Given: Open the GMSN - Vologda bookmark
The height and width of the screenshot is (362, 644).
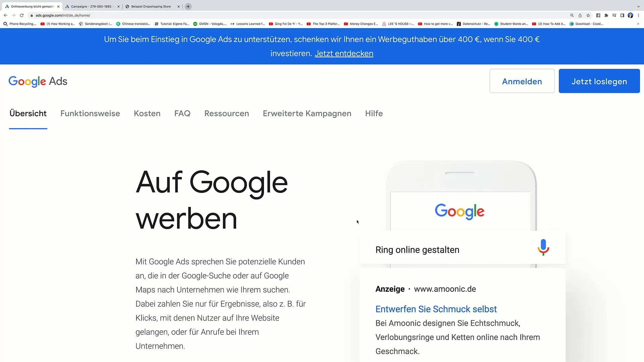Looking at the screenshot, I should [210, 24].
